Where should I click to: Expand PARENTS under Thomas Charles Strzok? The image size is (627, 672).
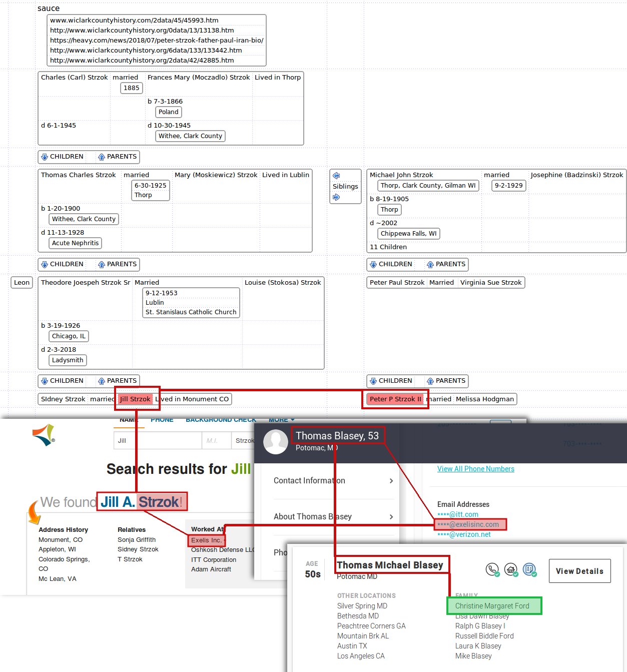click(x=117, y=264)
